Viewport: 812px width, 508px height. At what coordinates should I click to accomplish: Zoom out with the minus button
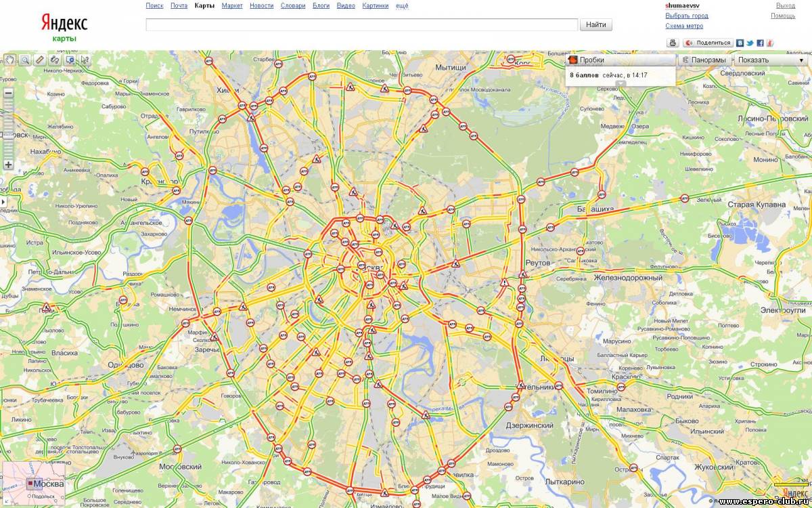coord(9,93)
